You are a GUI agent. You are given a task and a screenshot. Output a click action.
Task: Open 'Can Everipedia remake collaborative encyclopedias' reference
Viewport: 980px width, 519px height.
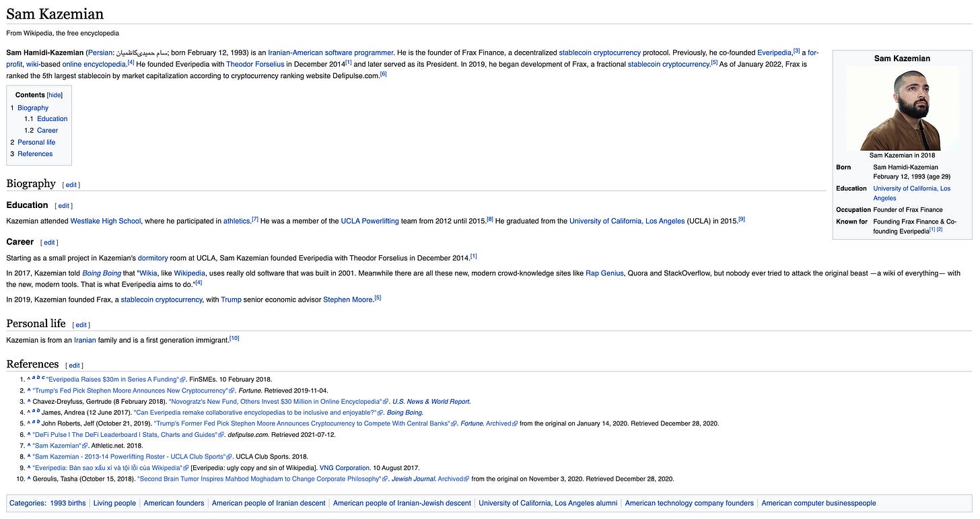(x=254, y=413)
